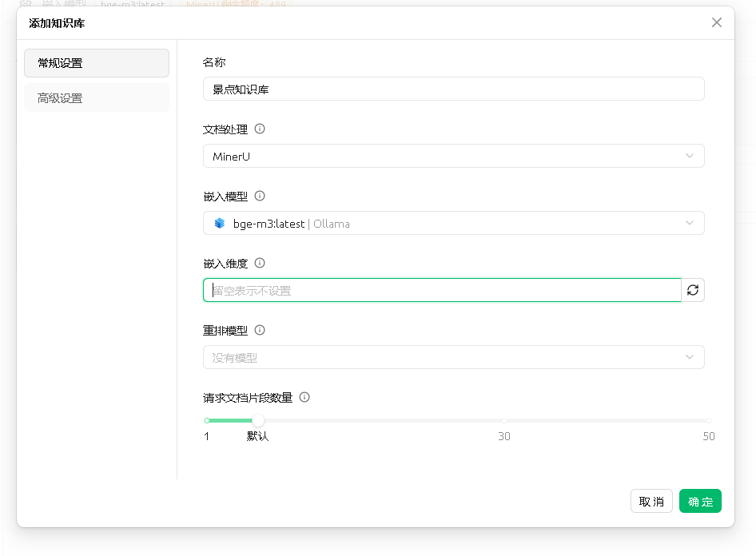Click the MinerU dropdown chevron arrow
This screenshot has height=556, width=756.
pos(690,156)
